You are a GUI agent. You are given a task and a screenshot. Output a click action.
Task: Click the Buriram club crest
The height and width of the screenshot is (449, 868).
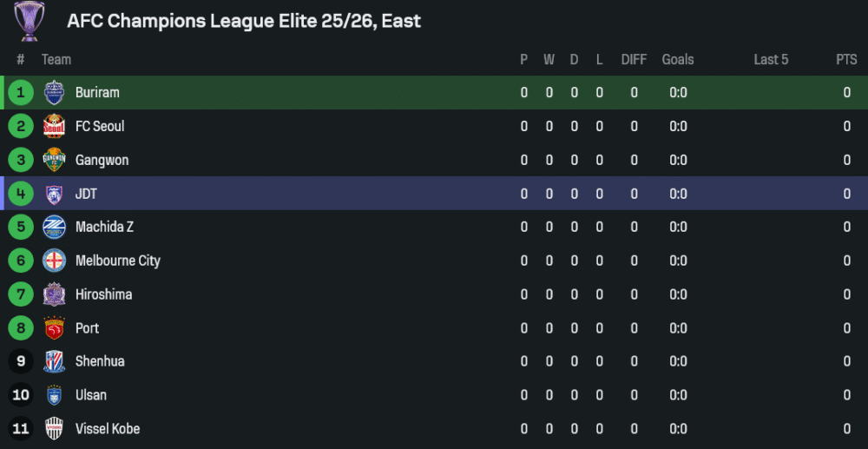click(54, 93)
